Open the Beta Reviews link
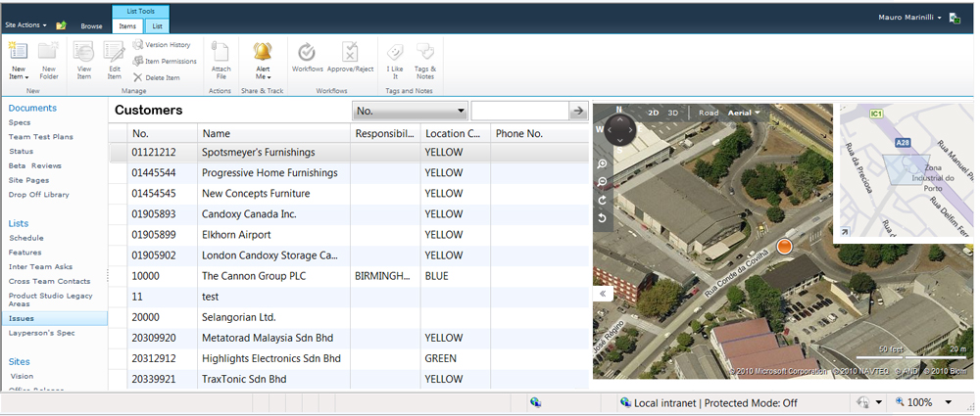The width and height of the screenshot is (980, 416). point(35,165)
